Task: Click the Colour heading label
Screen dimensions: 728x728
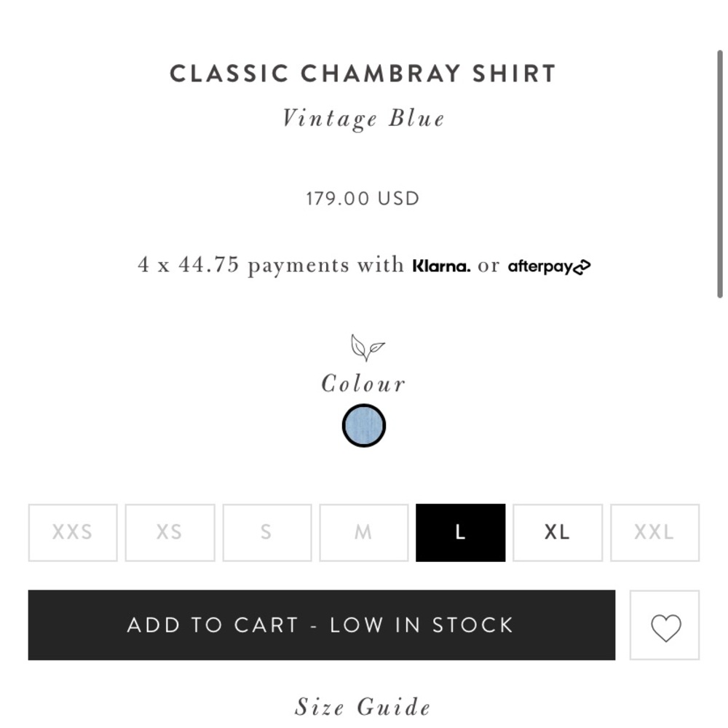Action: tap(363, 384)
